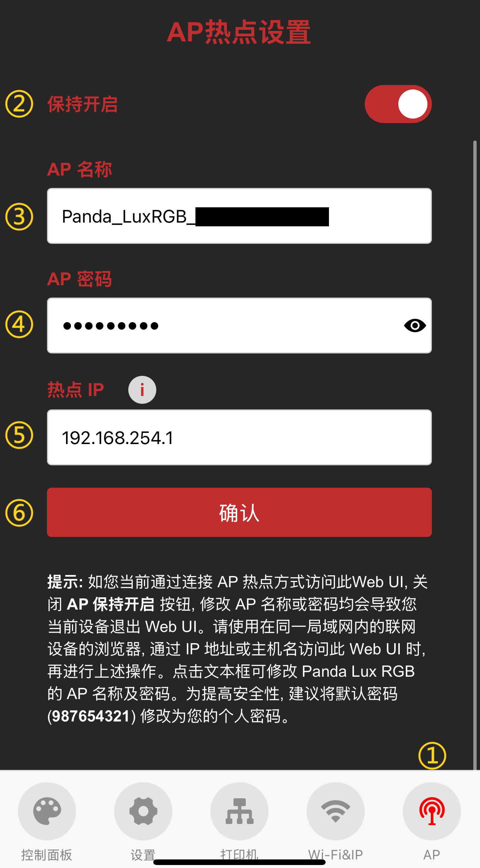Toggle the 保持开启 keep-on switch

coord(398,104)
